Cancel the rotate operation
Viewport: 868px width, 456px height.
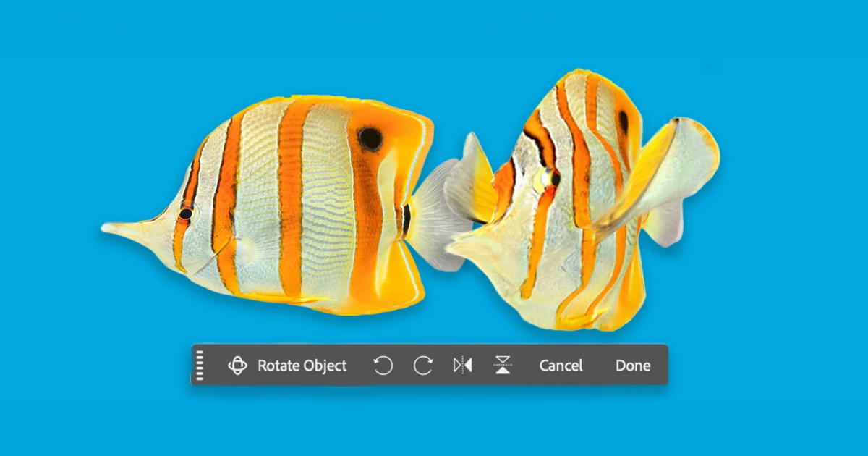coord(561,366)
